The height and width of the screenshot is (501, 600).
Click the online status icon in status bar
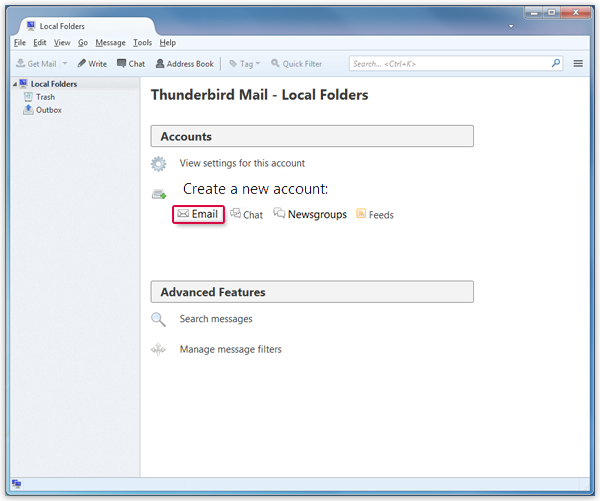click(17, 484)
